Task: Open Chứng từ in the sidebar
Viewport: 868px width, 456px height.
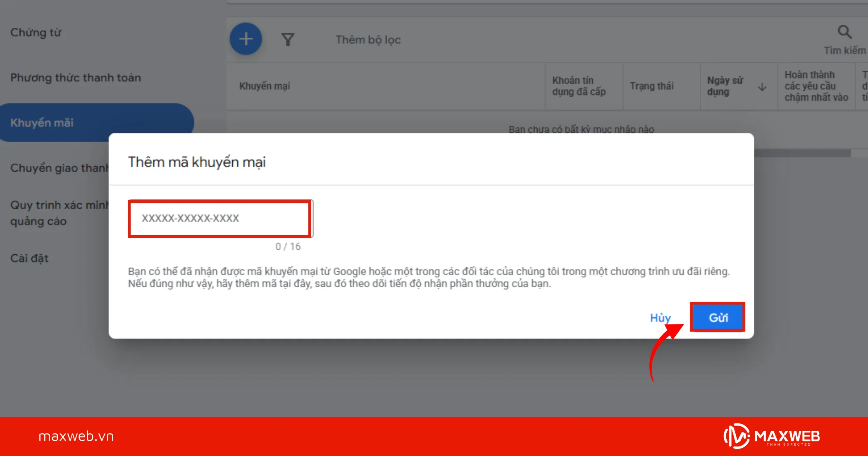Action: 36,33
